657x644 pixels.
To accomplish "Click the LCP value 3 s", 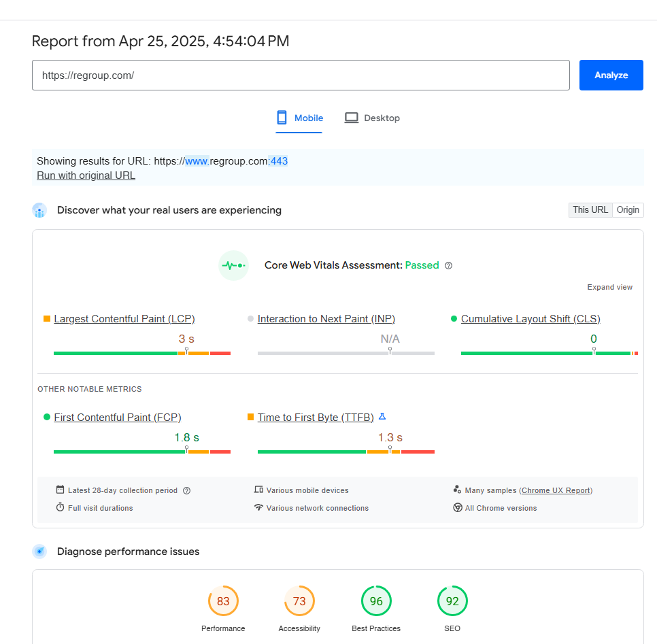I will 186,339.
